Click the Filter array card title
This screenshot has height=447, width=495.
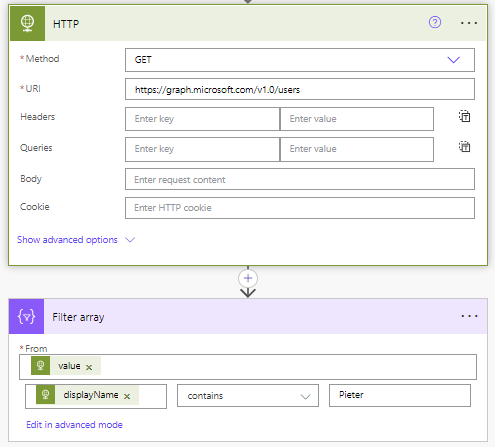(78, 317)
